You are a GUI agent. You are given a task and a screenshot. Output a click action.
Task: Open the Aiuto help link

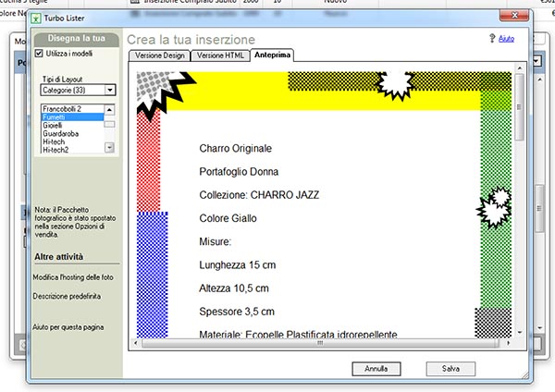[506, 39]
